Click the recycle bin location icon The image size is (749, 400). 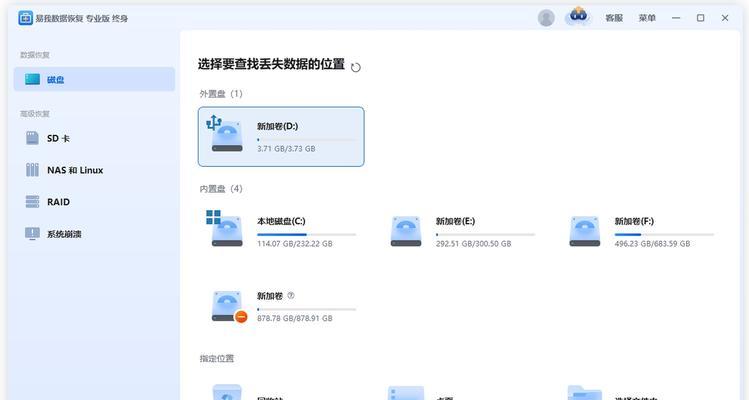click(227, 392)
